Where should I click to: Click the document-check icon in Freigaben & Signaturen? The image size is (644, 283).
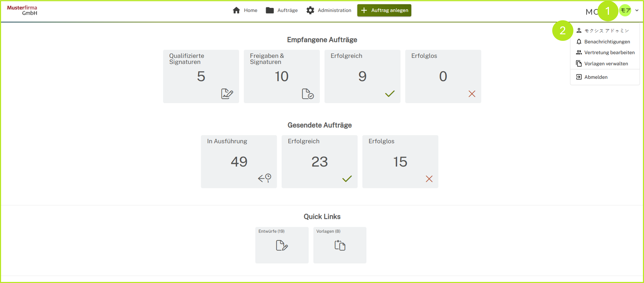[308, 94]
